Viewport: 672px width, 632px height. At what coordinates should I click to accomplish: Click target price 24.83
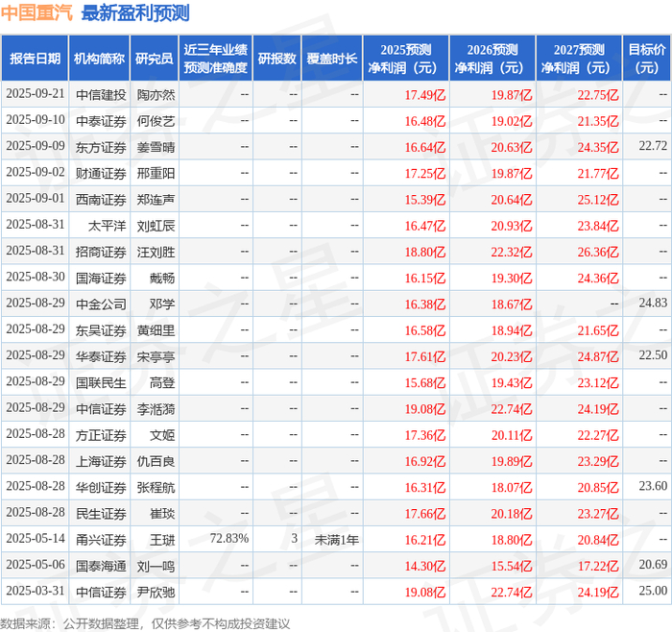pos(653,304)
